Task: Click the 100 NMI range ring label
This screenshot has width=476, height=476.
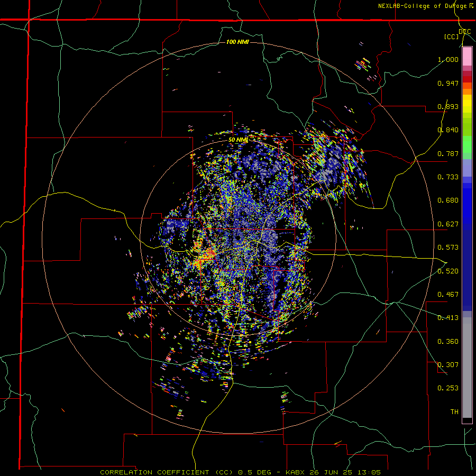Action: pyautogui.click(x=237, y=42)
